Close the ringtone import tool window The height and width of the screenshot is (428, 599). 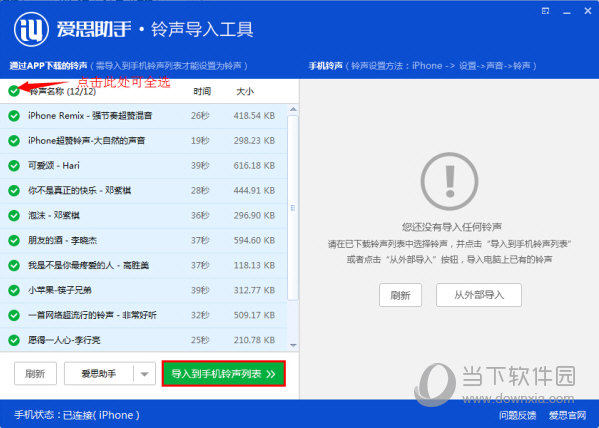coord(588,11)
